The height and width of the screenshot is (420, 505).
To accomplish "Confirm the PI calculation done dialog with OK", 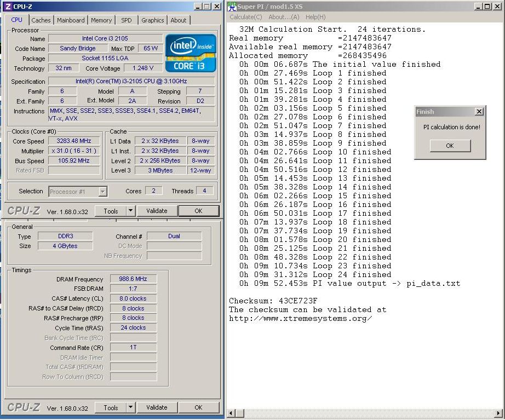I will 450,146.
